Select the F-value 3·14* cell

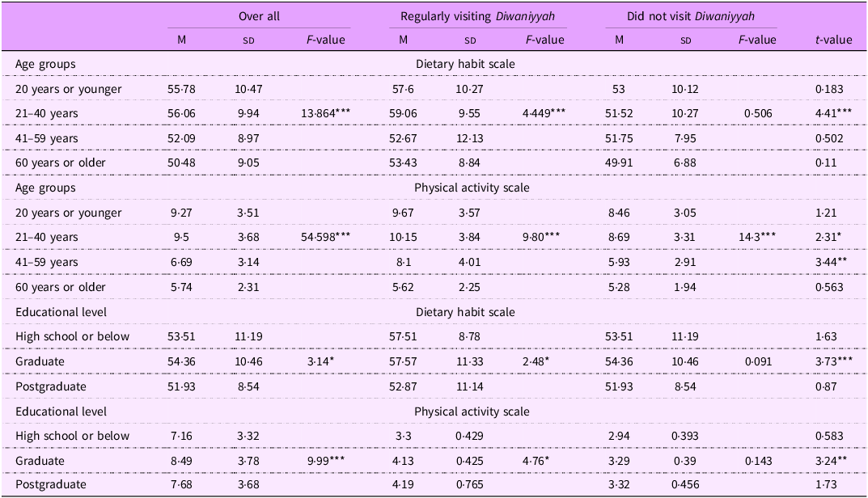tap(320, 362)
